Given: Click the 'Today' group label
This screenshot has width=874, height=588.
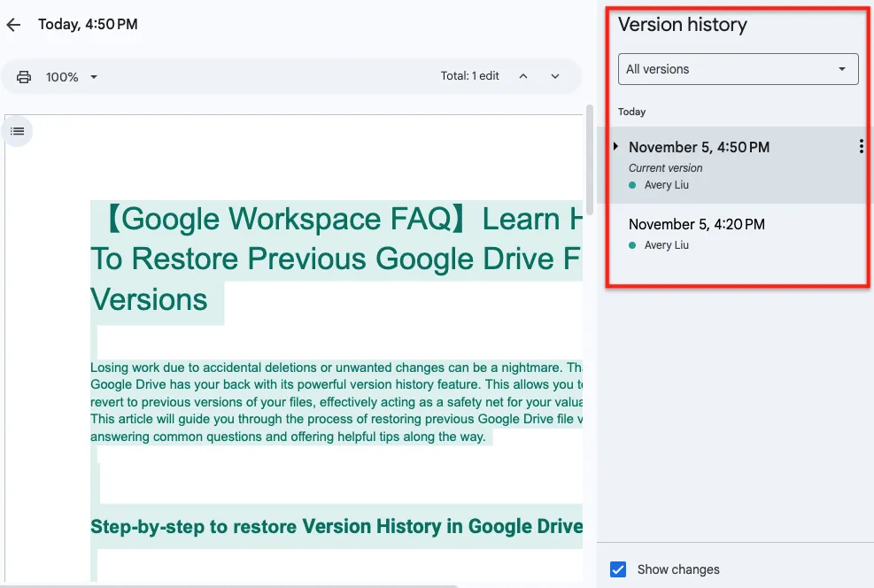Looking at the screenshot, I should [631, 112].
